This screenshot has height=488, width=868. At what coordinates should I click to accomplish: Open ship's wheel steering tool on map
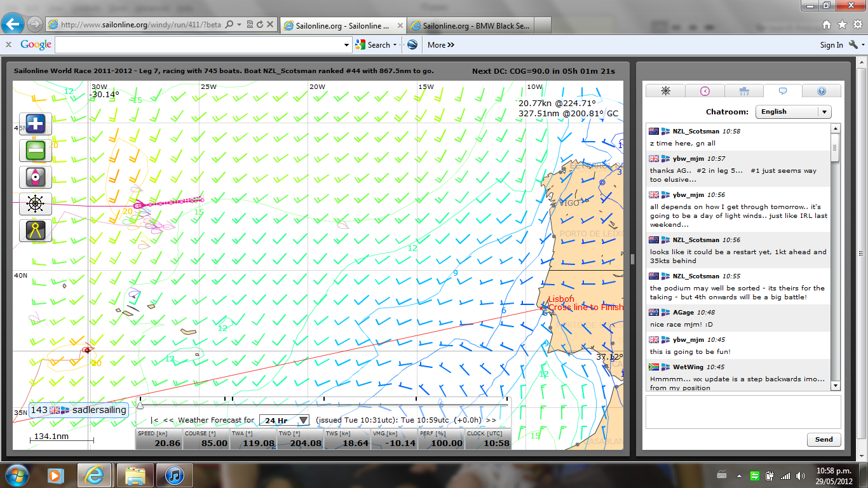[x=36, y=204]
